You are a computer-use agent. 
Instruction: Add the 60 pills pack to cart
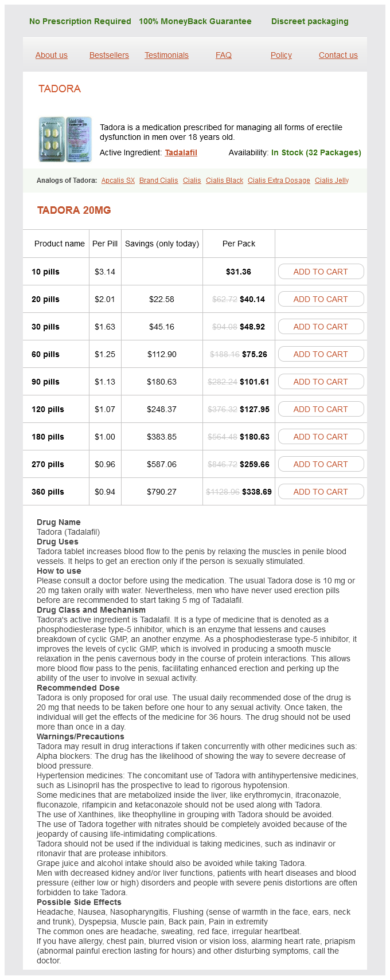click(321, 354)
